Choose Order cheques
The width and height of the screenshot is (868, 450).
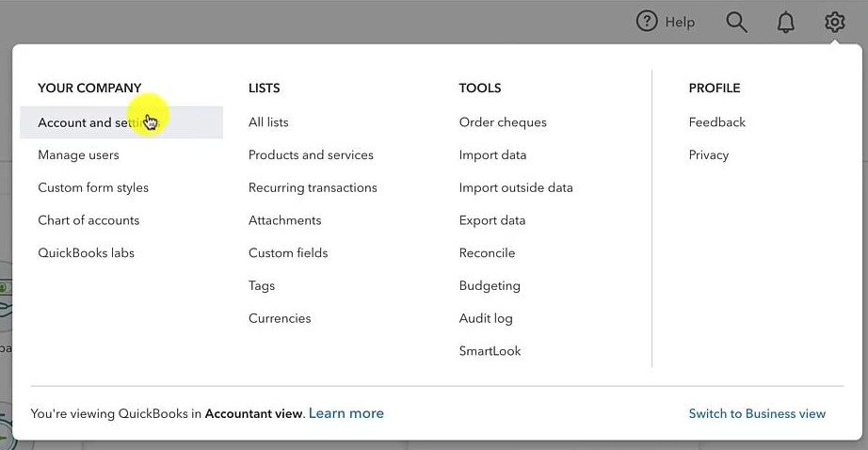[x=503, y=122]
